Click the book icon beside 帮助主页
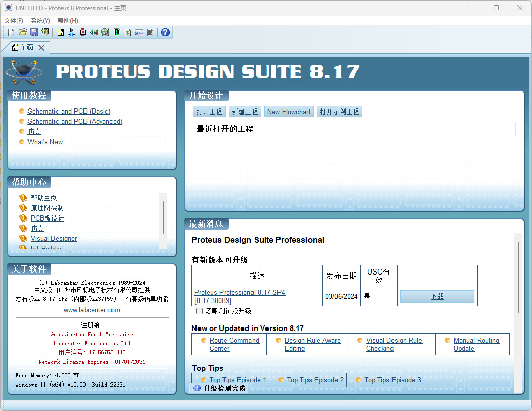Screen dimensions: 532x411 coord(23,198)
